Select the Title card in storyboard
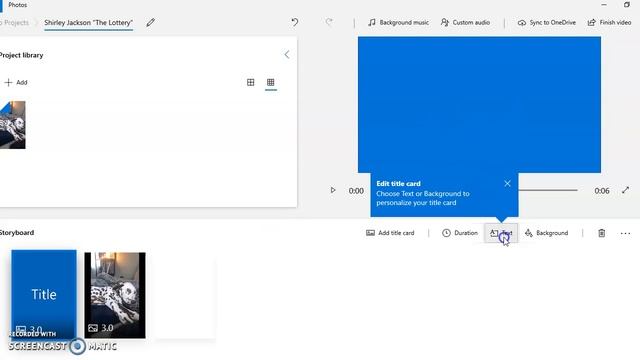Screen dimensions: 640x360 tap(44, 294)
